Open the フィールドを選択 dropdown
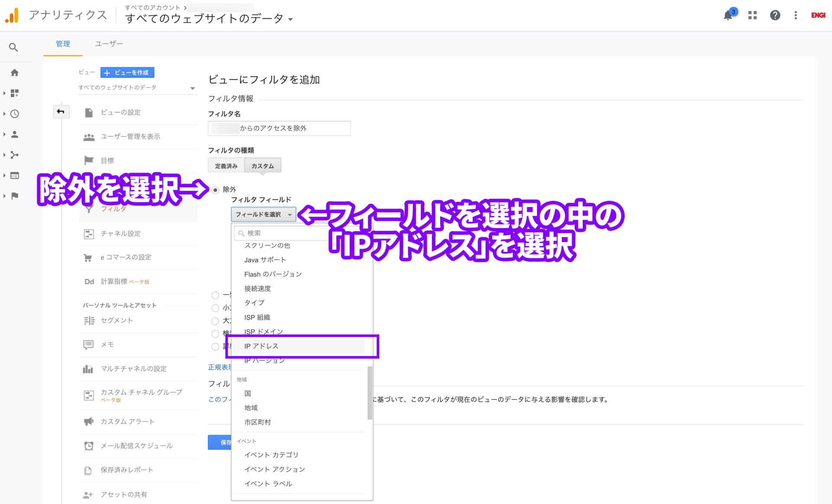The height and width of the screenshot is (504, 832). [263, 214]
